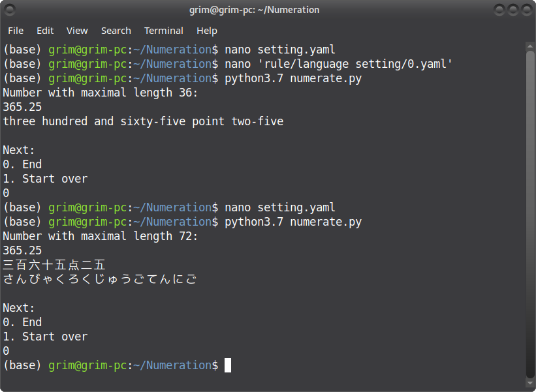Click the middle title bar window button
The height and width of the screenshot is (392, 536).
[x=513, y=10]
